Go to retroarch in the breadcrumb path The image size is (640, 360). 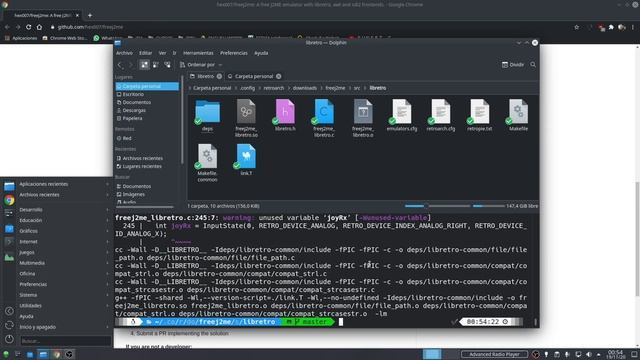point(273,88)
